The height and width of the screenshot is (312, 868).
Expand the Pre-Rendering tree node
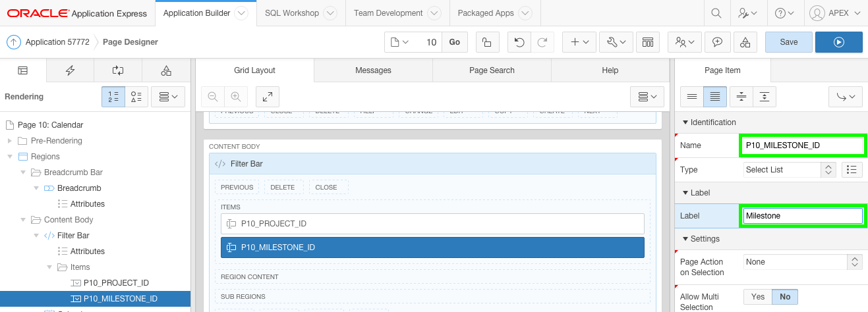[x=9, y=141]
